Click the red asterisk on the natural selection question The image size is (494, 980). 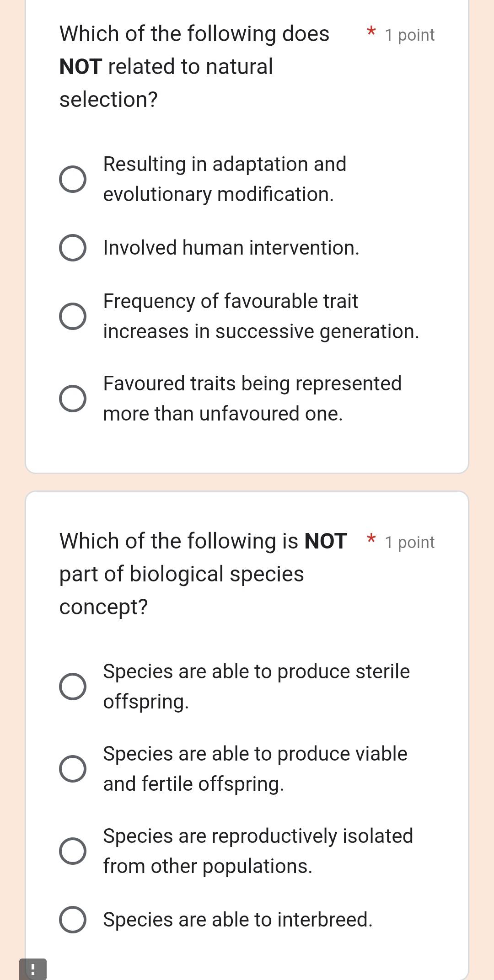coord(371,33)
